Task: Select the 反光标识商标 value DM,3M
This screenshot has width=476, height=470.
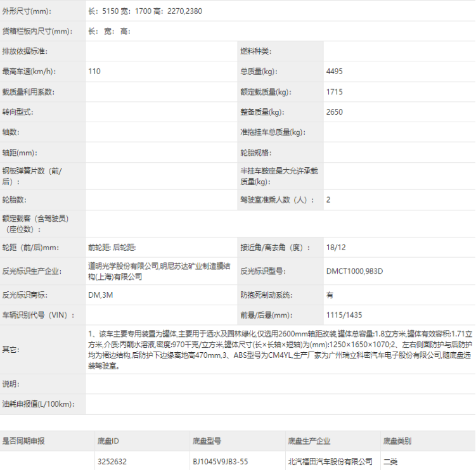Action: tap(100, 295)
